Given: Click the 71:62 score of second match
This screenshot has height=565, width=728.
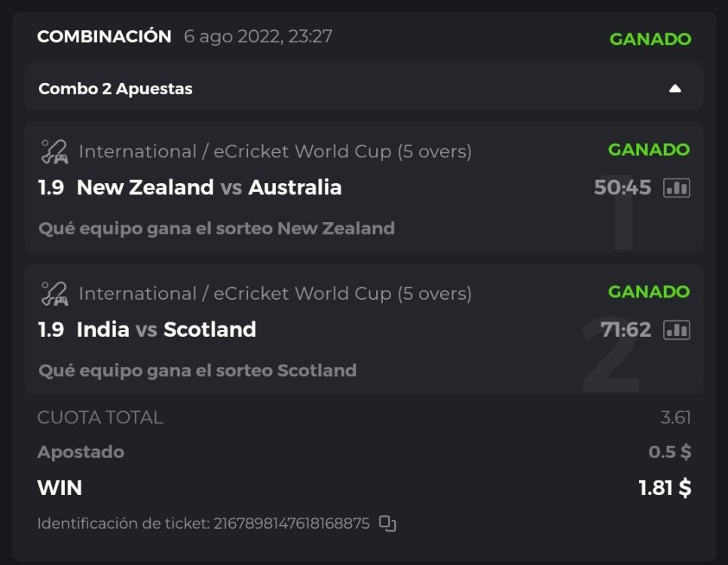Looking at the screenshot, I should 626,330.
